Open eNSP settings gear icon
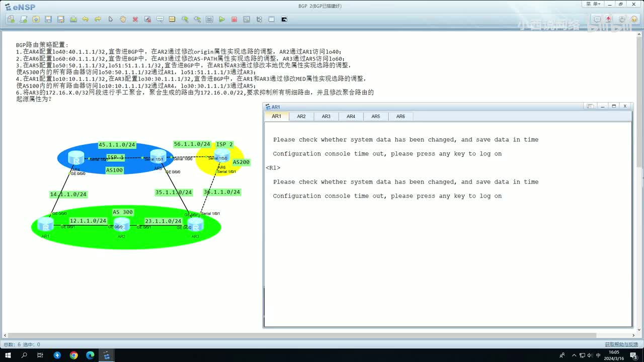 coord(622,19)
